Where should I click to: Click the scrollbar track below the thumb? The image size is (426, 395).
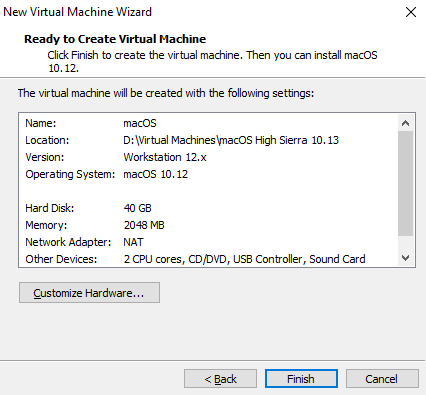405,243
